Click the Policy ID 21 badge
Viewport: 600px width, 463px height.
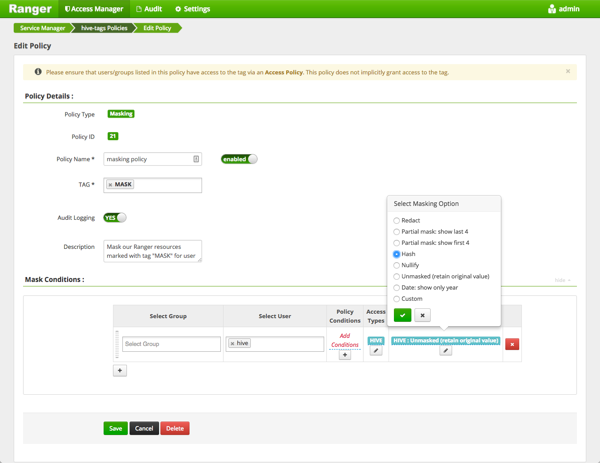click(x=112, y=136)
